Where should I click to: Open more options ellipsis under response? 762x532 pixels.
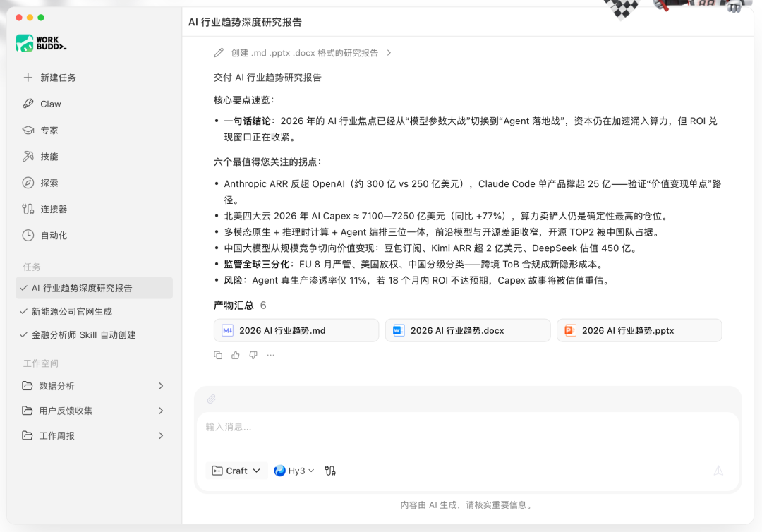tap(271, 355)
